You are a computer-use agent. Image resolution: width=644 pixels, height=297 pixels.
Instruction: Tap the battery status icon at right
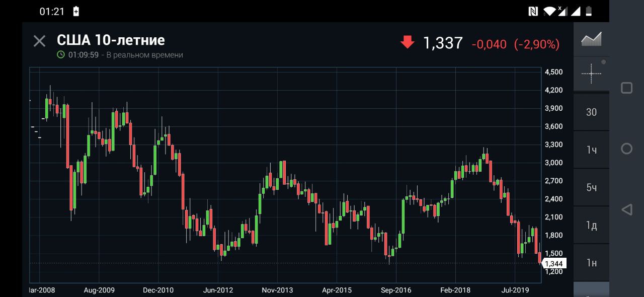tap(589, 11)
